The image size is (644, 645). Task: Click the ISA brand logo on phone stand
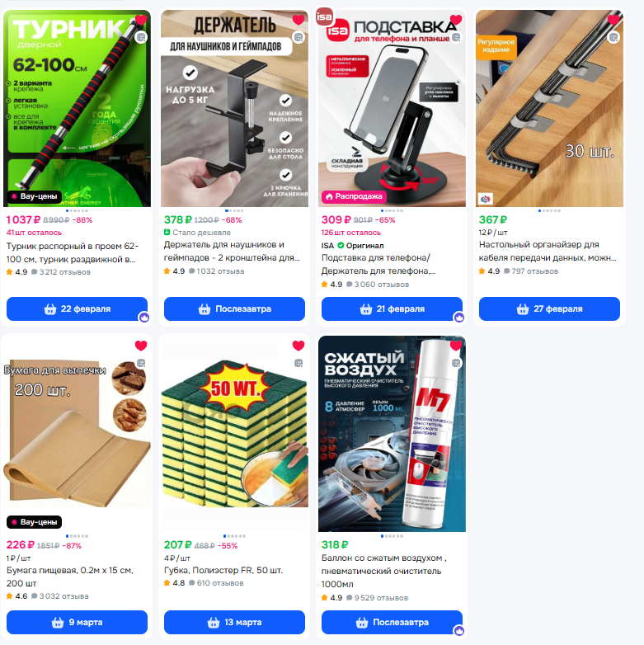tap(324, 16)
